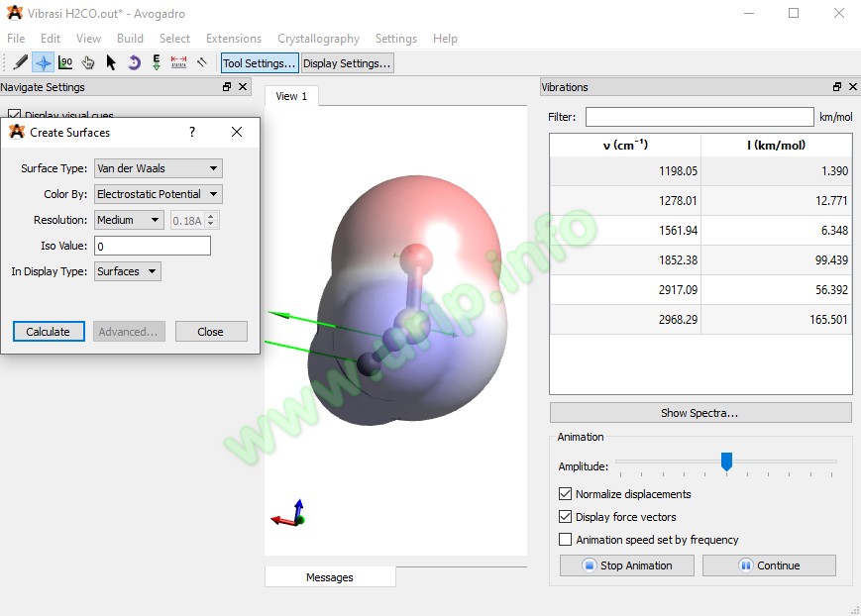This screenshot has height=616, width=861.
Task: Open the Resolution dropdown
Action: [x=129, y=220]
